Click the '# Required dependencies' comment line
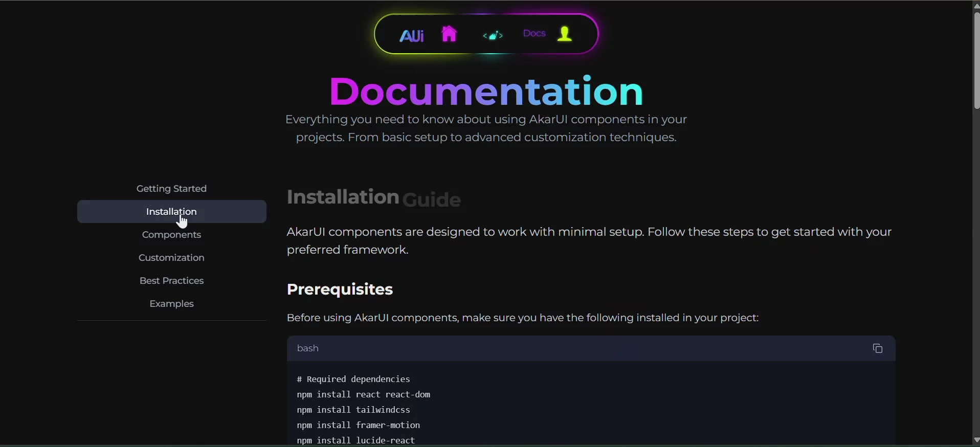Image resolution: width=980 pixels, height=447 pixels. (353, 379)
